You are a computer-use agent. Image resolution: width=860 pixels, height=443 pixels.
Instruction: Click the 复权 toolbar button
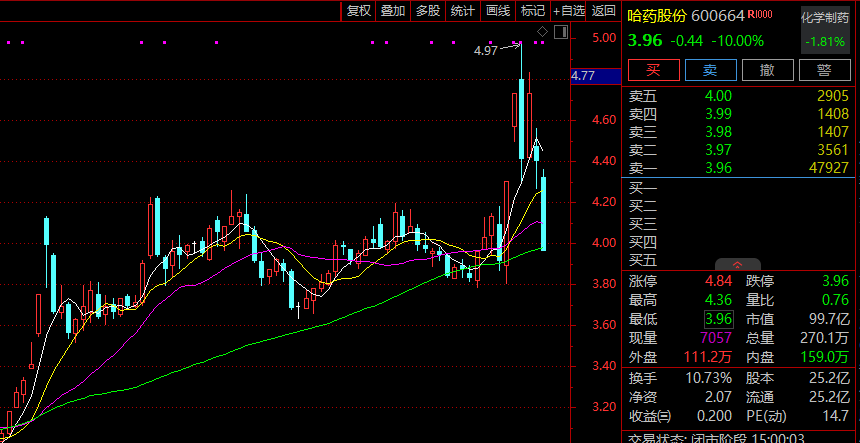(359, 10)
